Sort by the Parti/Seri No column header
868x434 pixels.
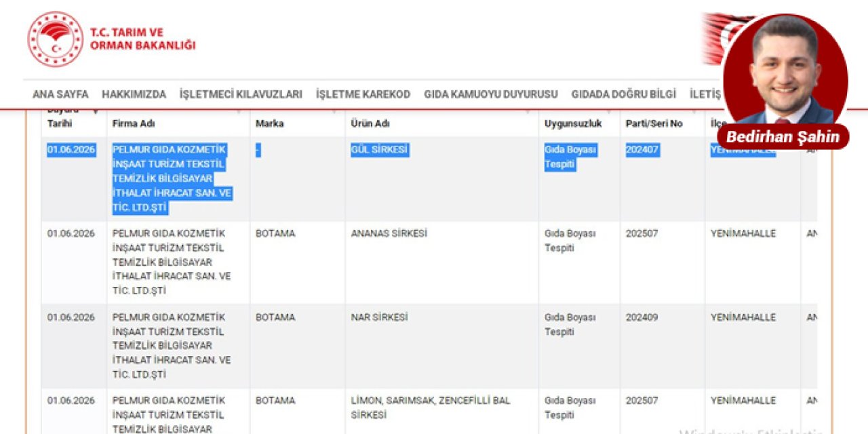click(x=654, y=123)
